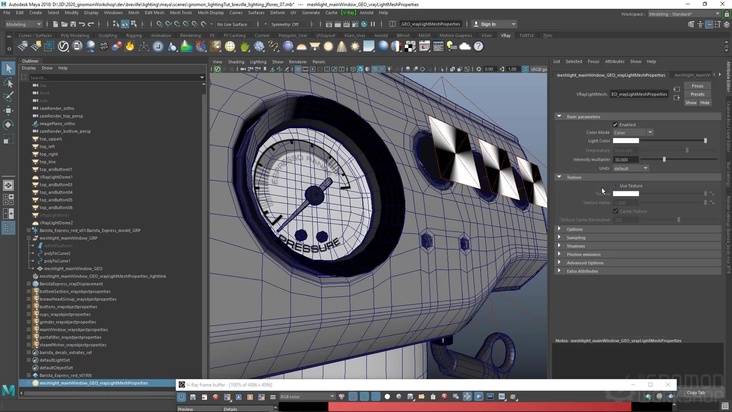Click the Presets button

[697, 94]
